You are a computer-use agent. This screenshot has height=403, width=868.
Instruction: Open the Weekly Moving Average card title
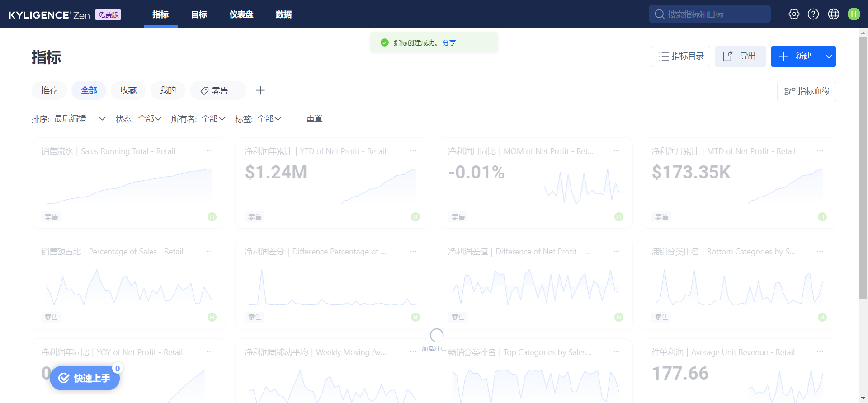316,352
